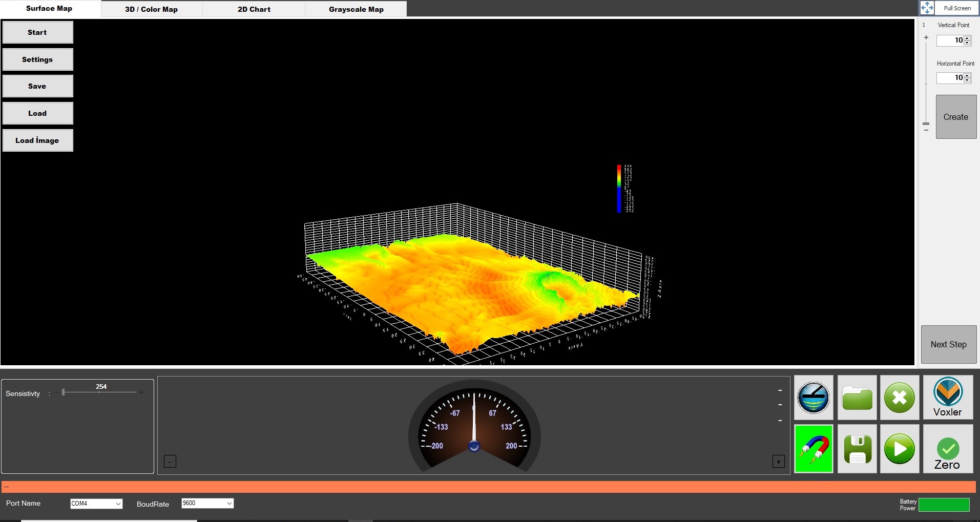Click the green floppy disk save icon
The width and height of the screenshot is (980, 522).
click(857, 449)
